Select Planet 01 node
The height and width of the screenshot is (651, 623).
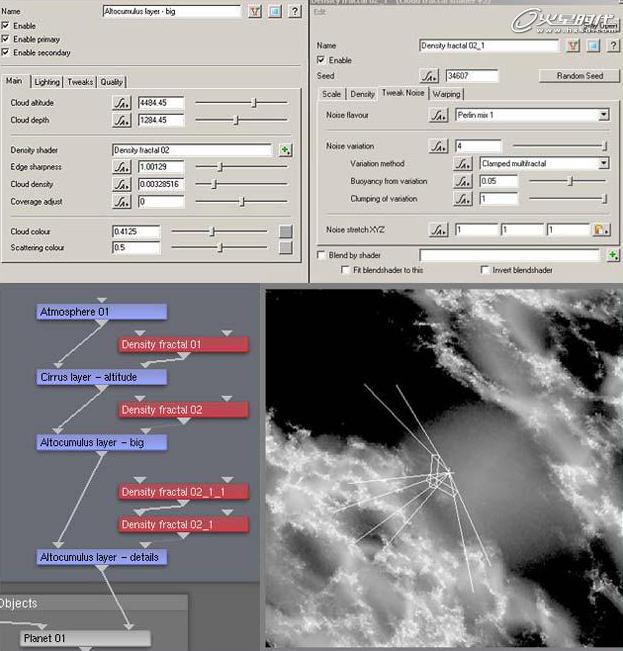(x=86, y=638)
